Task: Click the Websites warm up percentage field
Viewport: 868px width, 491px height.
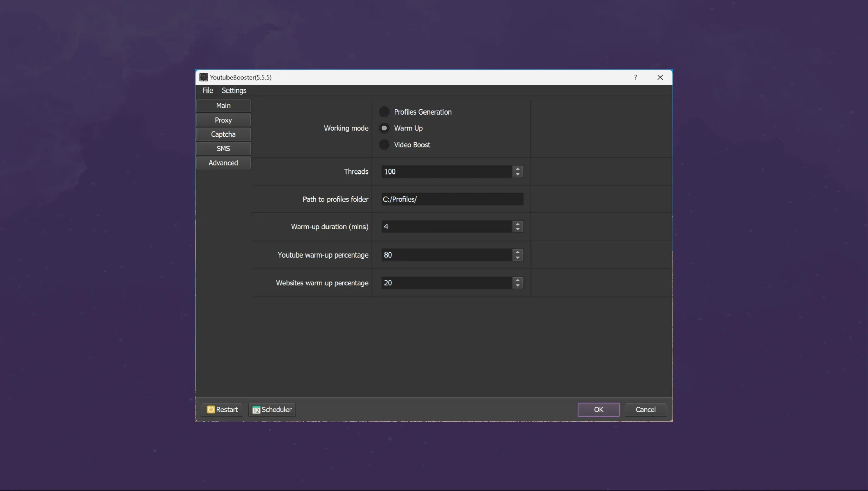Action: 447,283
